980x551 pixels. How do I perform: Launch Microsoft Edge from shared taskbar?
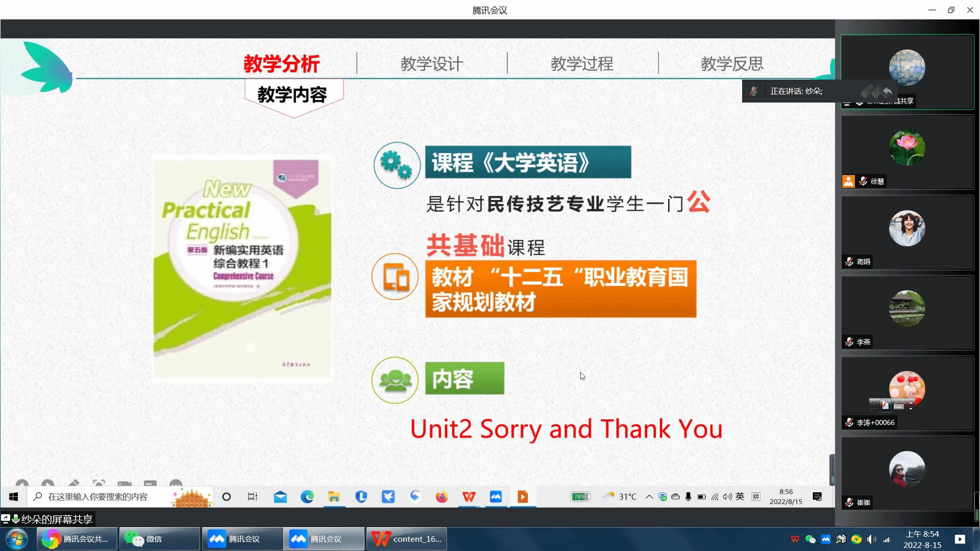pos(307,496)
